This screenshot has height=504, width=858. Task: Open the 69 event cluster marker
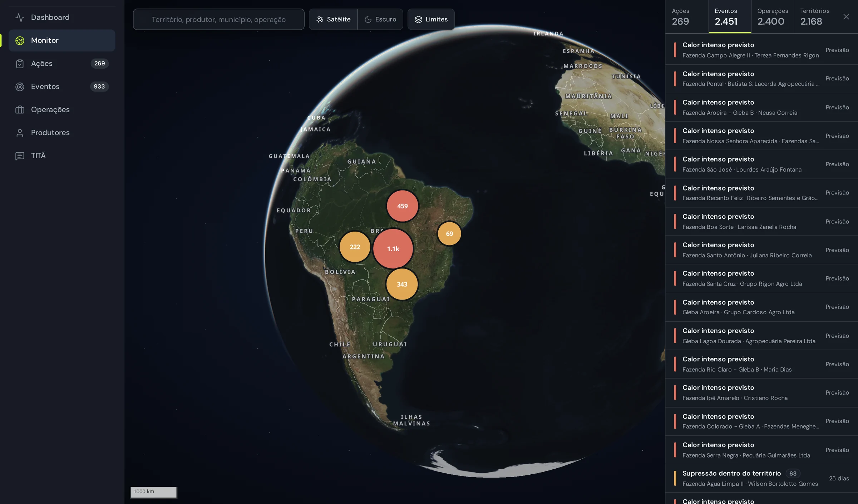[449, 234]
